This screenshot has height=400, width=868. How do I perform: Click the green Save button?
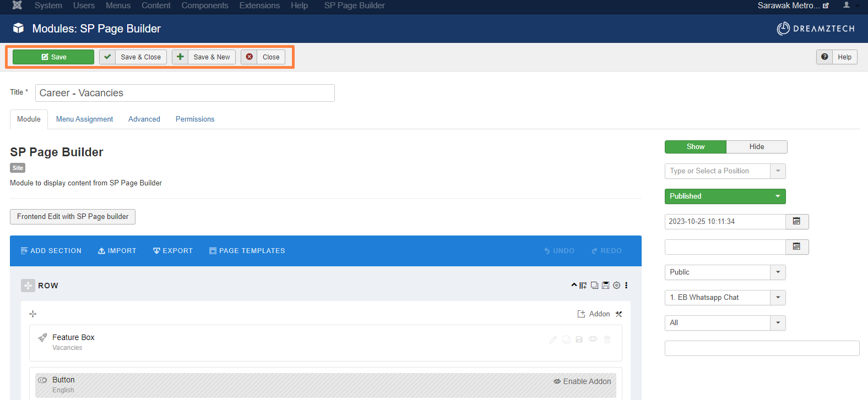(x=53, y=57)
